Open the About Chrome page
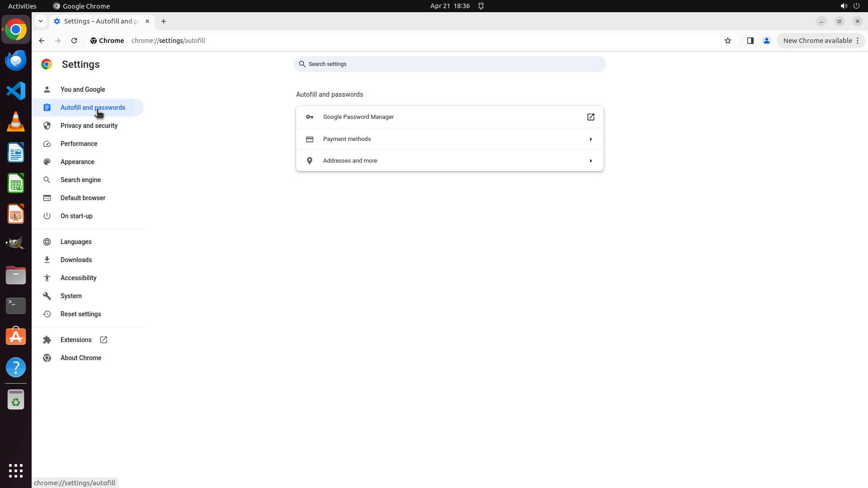Viewport: 868px width, 488px height. pyautogui.click(x=81, y=358)
